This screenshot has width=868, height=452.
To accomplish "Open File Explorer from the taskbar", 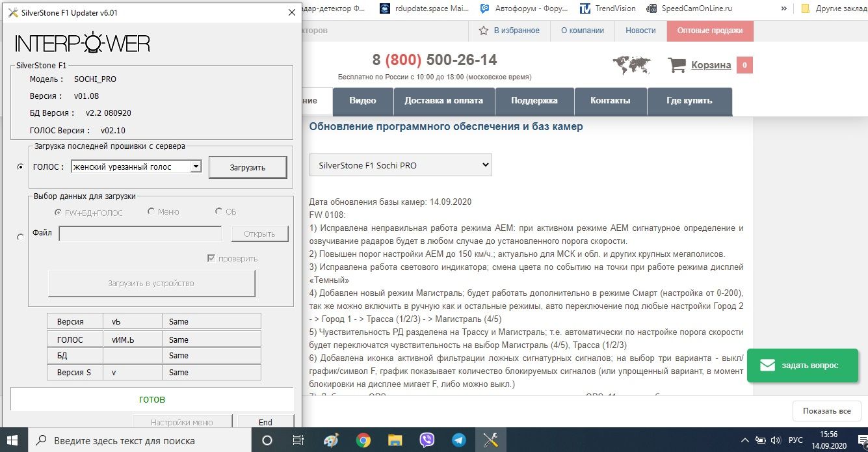I will pyautogui.click(x=395, y=440).
